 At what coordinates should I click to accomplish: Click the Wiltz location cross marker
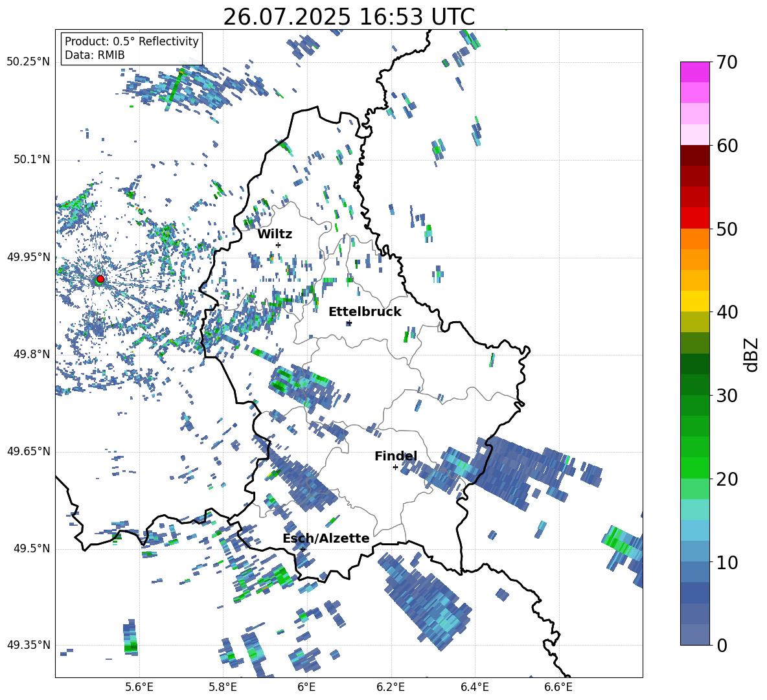point(278,245)
